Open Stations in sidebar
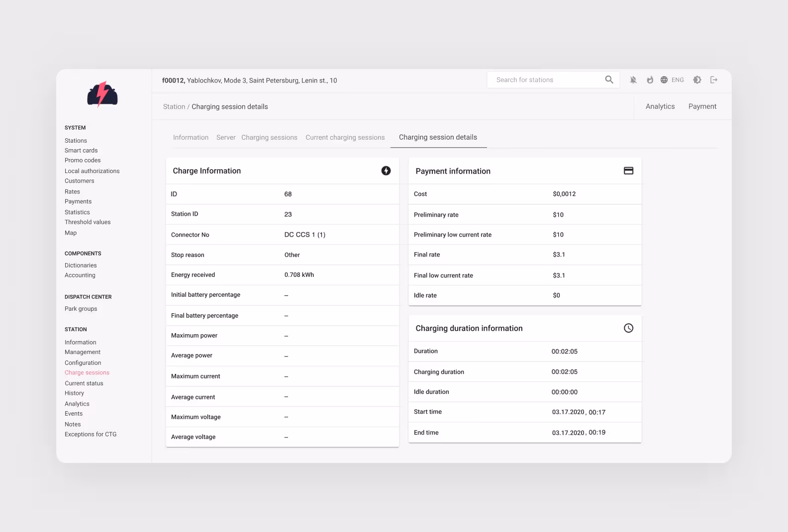The height and width of the screenshot is (532, 788). coord(76,141)
